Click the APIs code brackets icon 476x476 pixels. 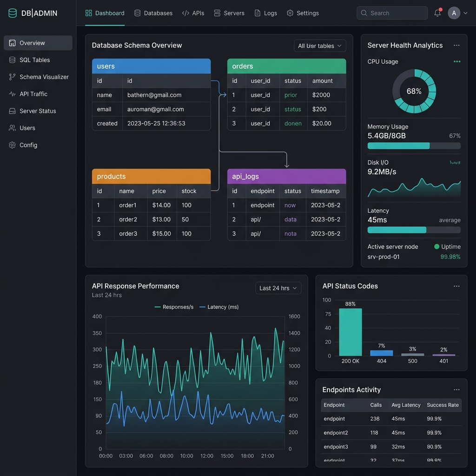point(185,13)
